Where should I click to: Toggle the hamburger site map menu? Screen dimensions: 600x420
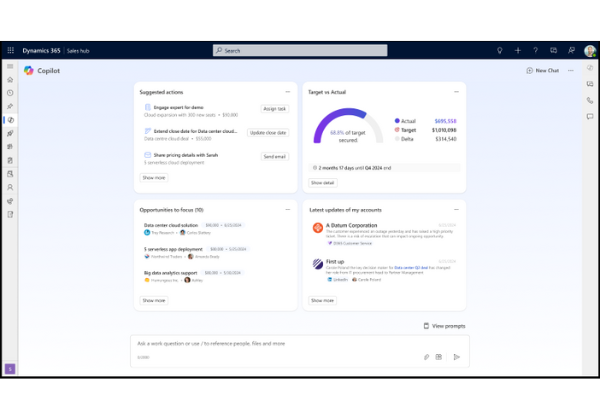coord(10,66)
